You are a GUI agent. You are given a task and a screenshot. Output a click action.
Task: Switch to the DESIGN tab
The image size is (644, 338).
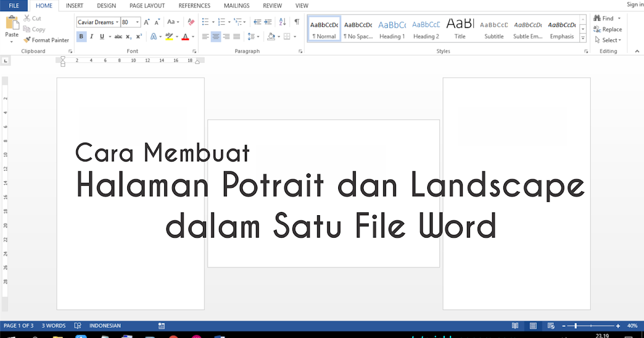[106, 5]
